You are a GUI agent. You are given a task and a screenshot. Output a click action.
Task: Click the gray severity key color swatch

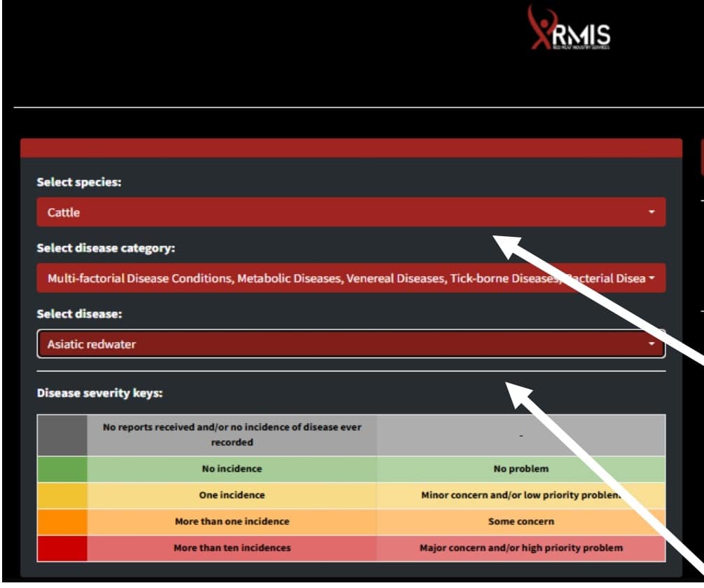point(62,435)
